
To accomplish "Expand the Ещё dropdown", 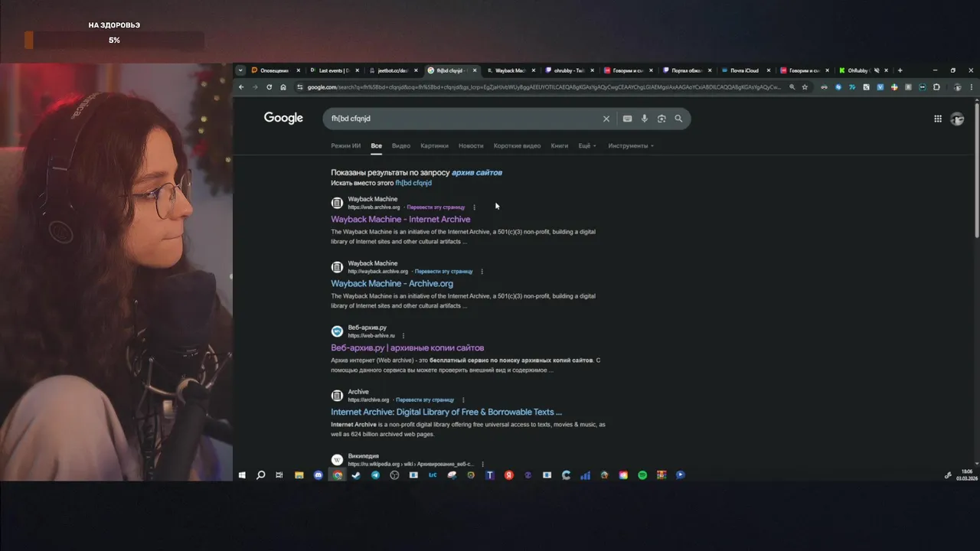I will pyautogui.click(x=587, y=145).
